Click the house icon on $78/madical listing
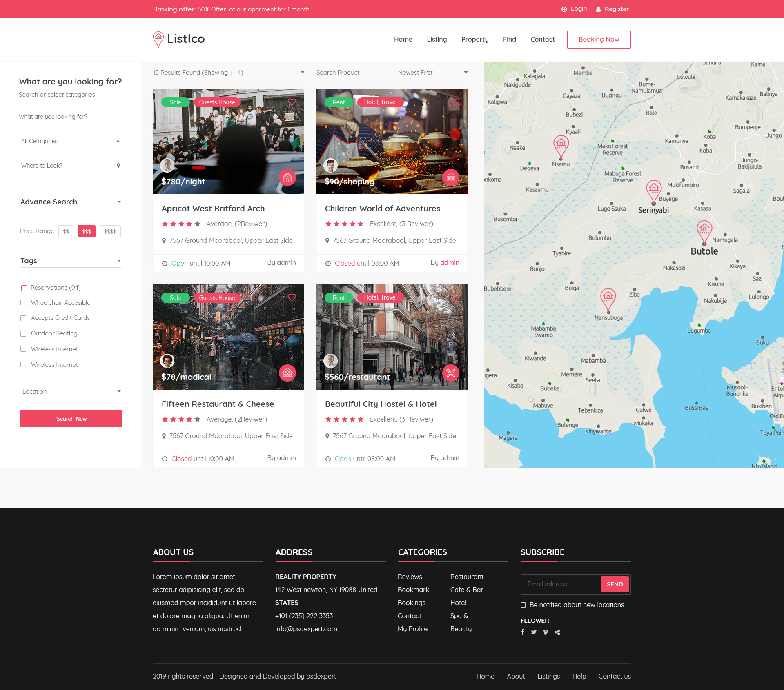784x690 pixels. (x=287, y=373)
